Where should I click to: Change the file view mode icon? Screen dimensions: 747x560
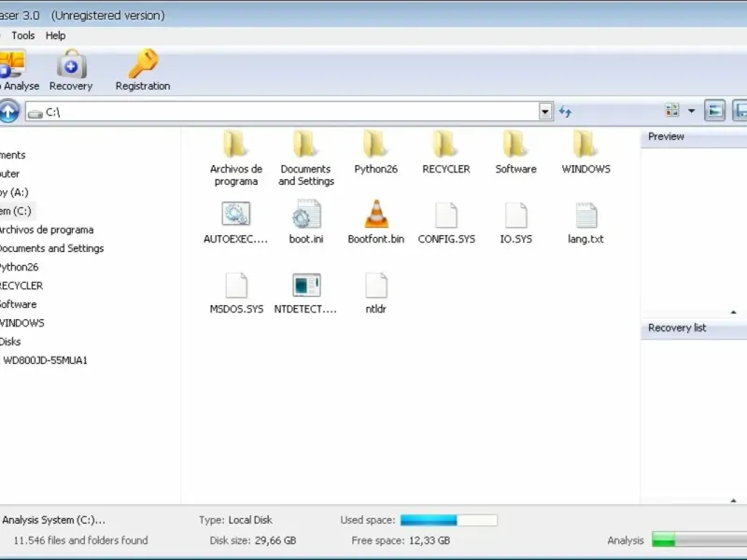pyautogui.click(x=671, y=110)
